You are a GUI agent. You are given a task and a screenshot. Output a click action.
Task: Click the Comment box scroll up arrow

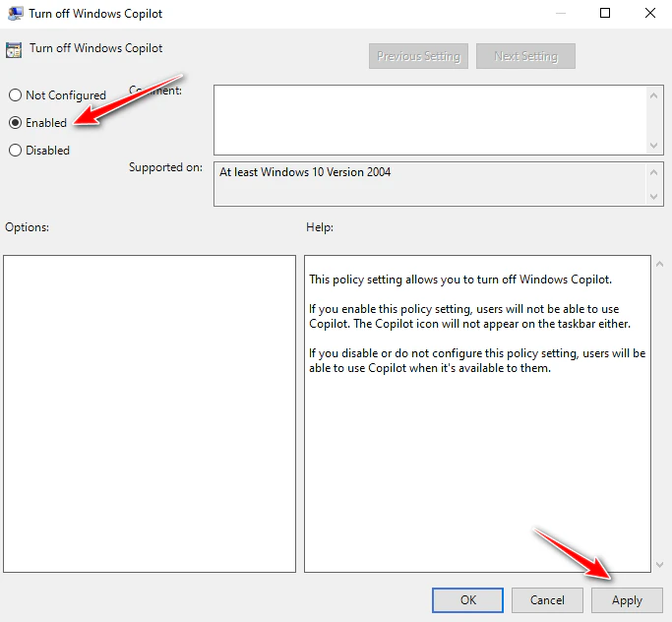click(x=653, y=95)
